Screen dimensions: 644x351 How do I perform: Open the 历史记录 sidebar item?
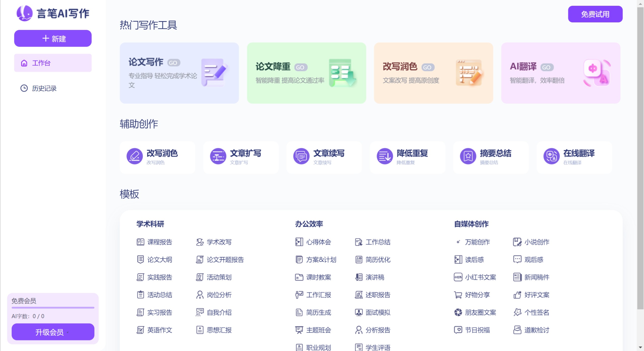(x=44, y=88)
